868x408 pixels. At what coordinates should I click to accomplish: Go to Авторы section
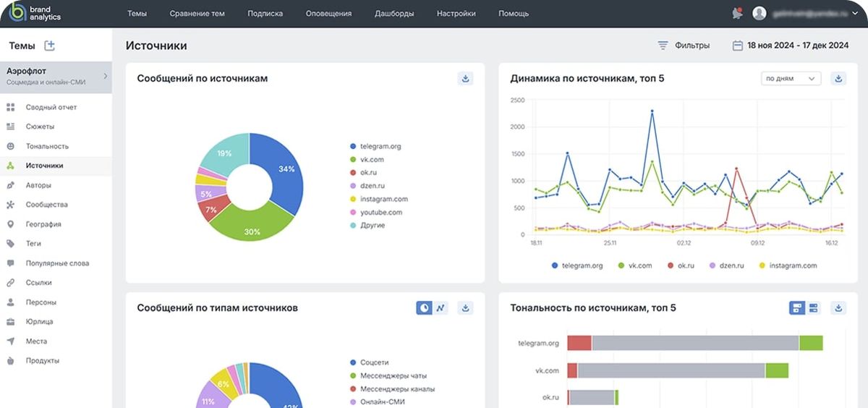tap(38, 185)
